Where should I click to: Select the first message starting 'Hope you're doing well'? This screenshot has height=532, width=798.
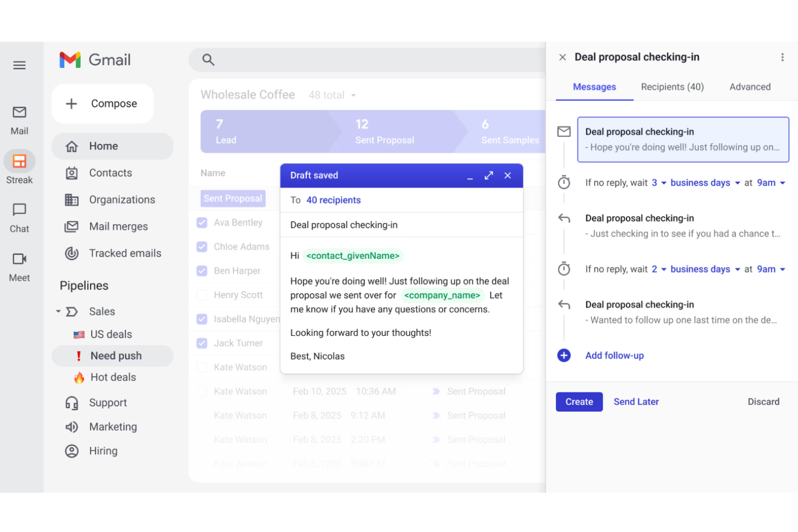(x=683, y=140)
